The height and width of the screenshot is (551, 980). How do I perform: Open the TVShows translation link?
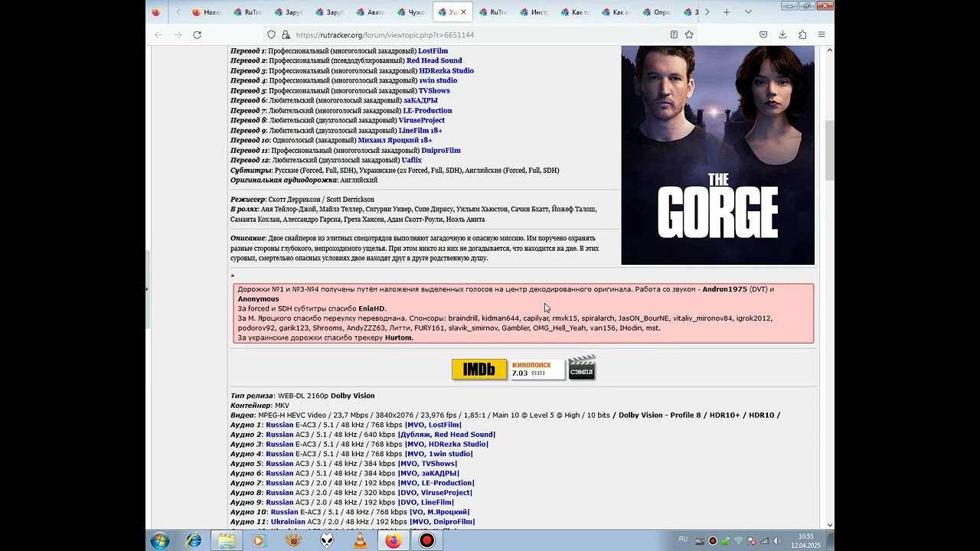pyautogui.click(x=434, y=90)
